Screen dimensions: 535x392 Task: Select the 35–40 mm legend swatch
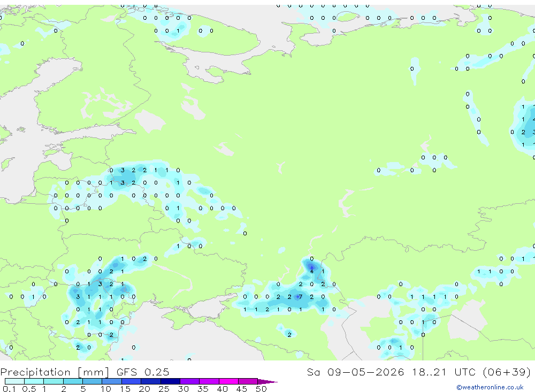[x=209, y=381]
